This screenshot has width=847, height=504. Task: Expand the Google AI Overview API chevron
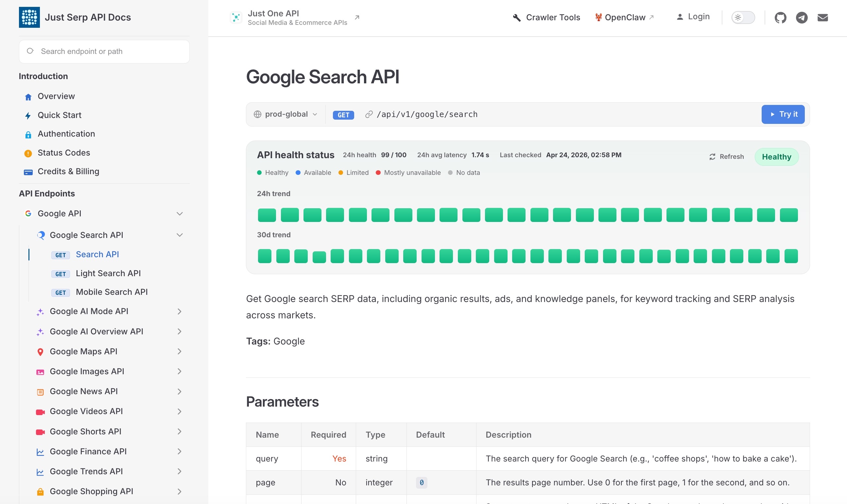tap(180, 331)
